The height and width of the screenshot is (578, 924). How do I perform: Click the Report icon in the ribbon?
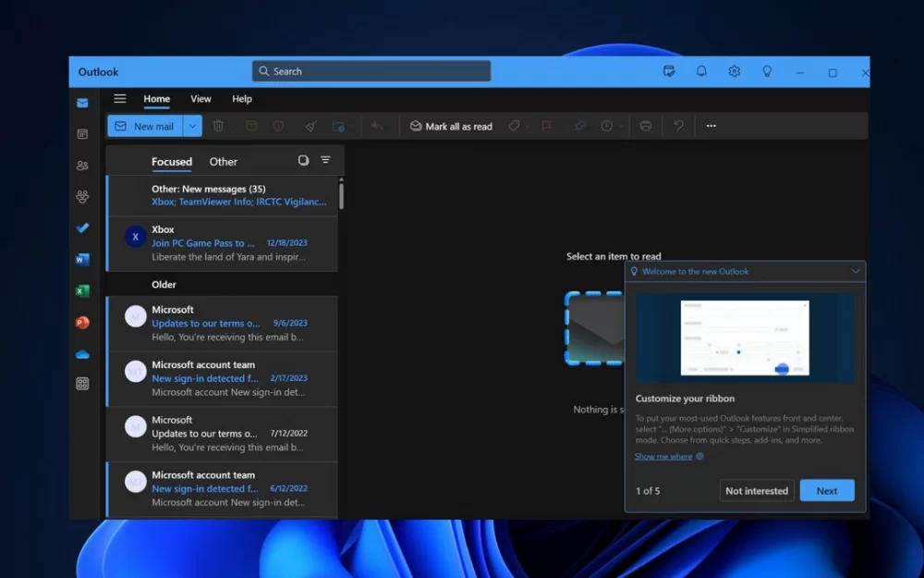tap(278, 126)
